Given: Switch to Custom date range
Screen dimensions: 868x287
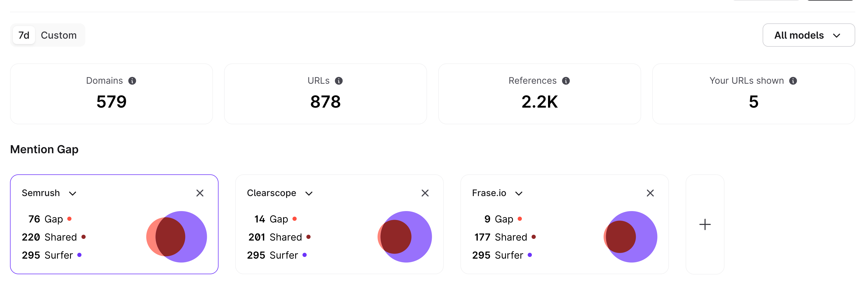Looking at the screenshot, I should (59, 35).
